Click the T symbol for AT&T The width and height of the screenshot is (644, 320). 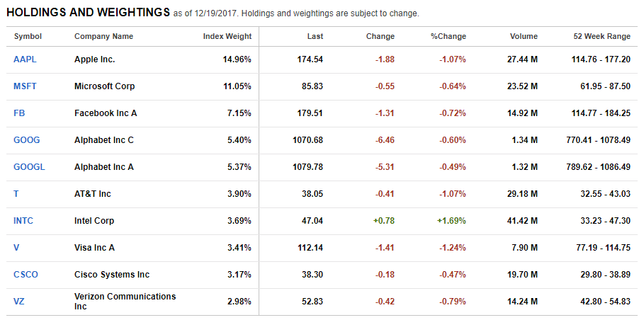[16, 194]
